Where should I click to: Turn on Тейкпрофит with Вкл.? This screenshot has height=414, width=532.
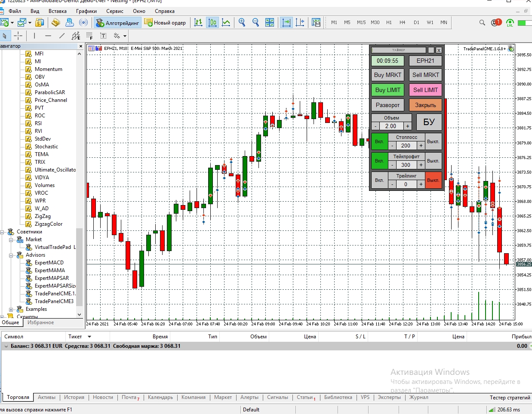coord(379,161)
